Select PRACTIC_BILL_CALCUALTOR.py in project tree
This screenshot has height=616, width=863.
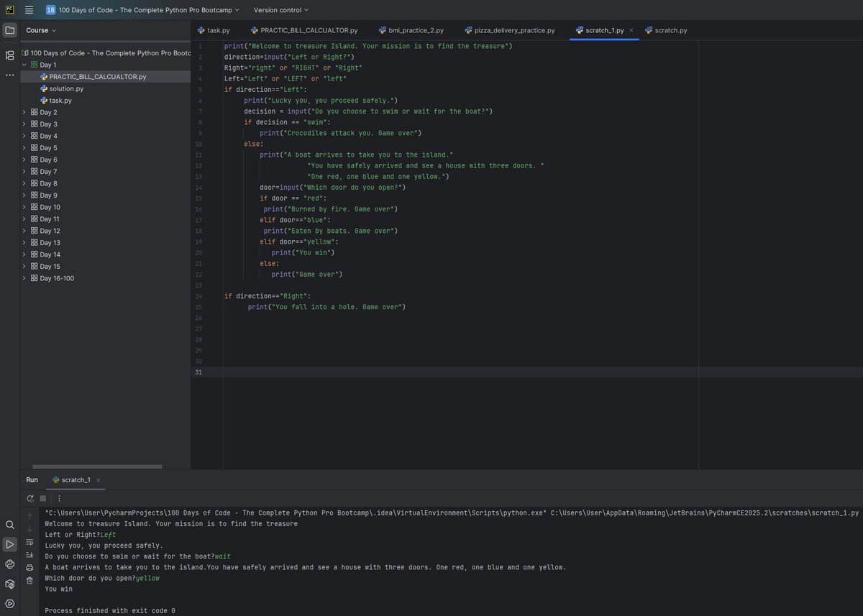105,77
